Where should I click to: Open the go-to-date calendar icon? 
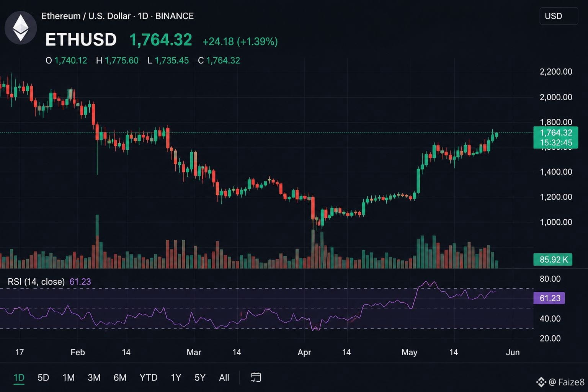pyautogui.click(x=256, y=377)
